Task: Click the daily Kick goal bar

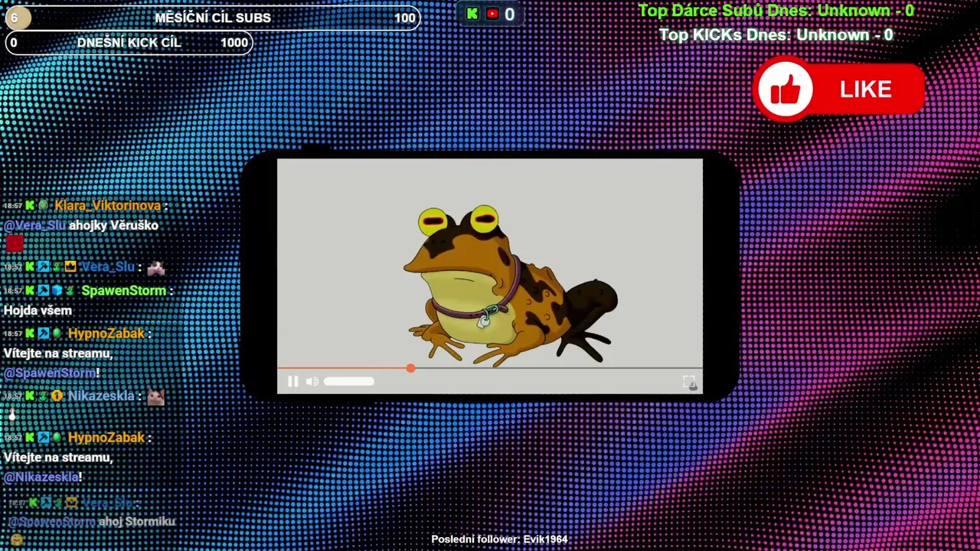Action: point(129,43)
